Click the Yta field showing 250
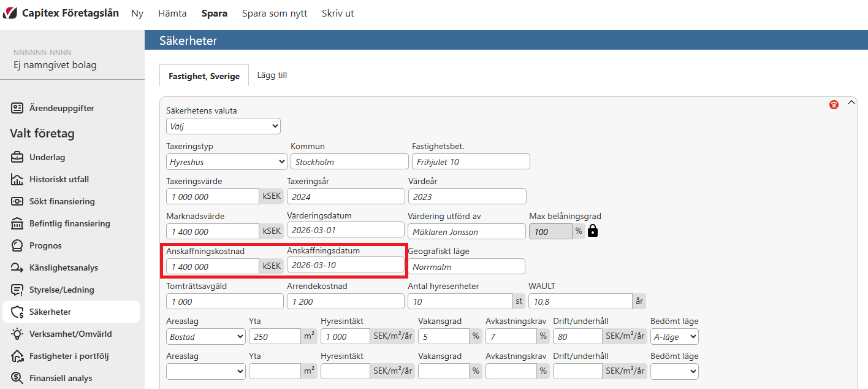The width and height of the screenshot is (868, 389). (x=275, y=336)
